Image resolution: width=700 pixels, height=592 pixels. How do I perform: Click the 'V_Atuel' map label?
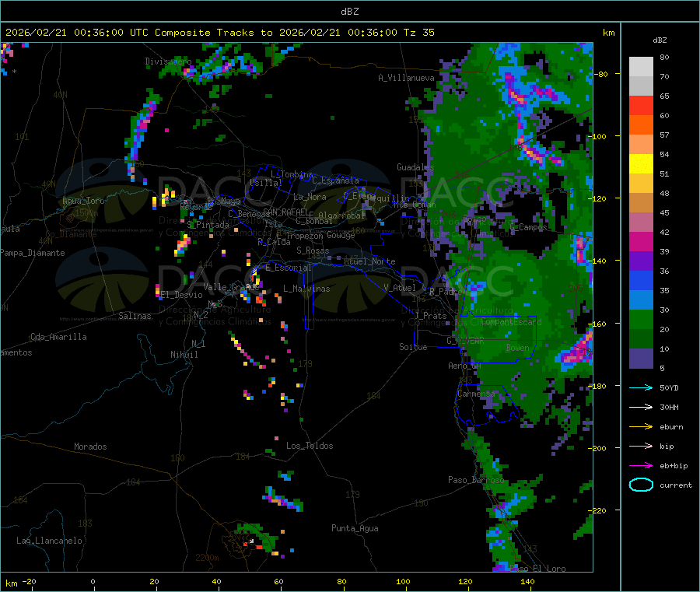tap(400, 288)
